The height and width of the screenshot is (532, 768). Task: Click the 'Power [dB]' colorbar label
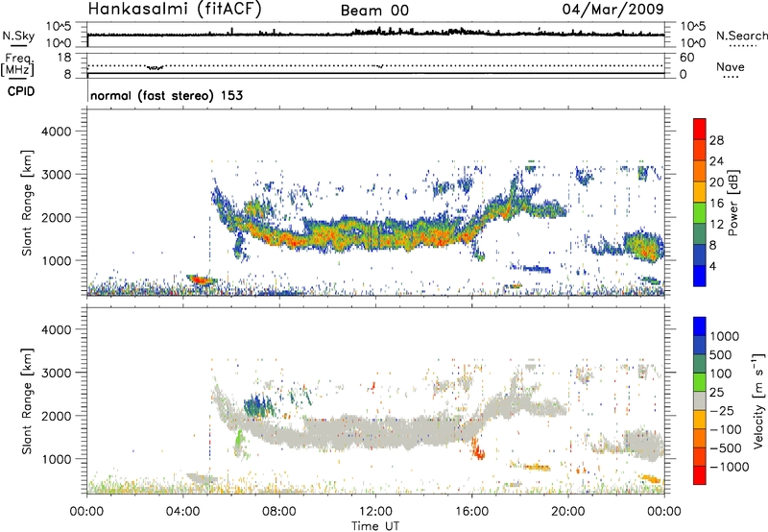(732, 203)
